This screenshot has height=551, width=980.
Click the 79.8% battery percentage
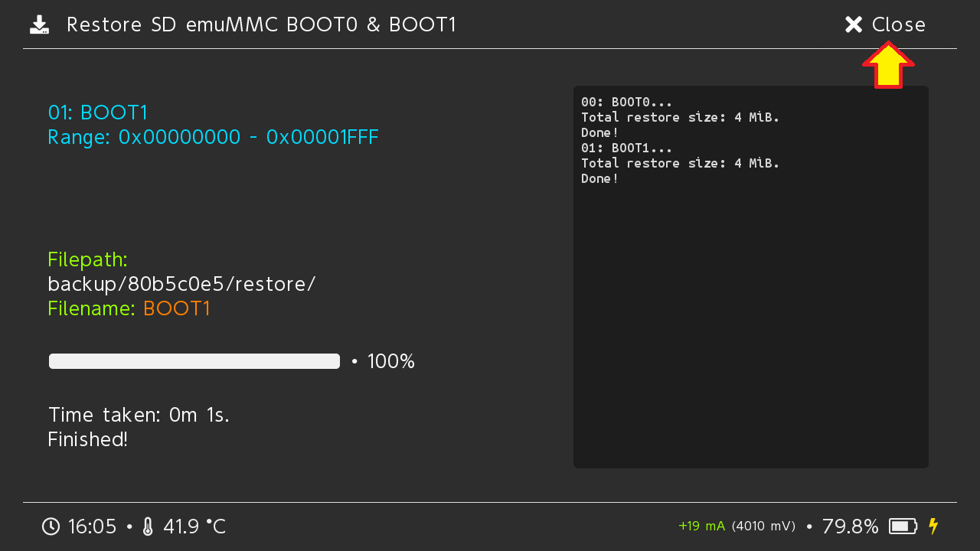click(850, 527)
